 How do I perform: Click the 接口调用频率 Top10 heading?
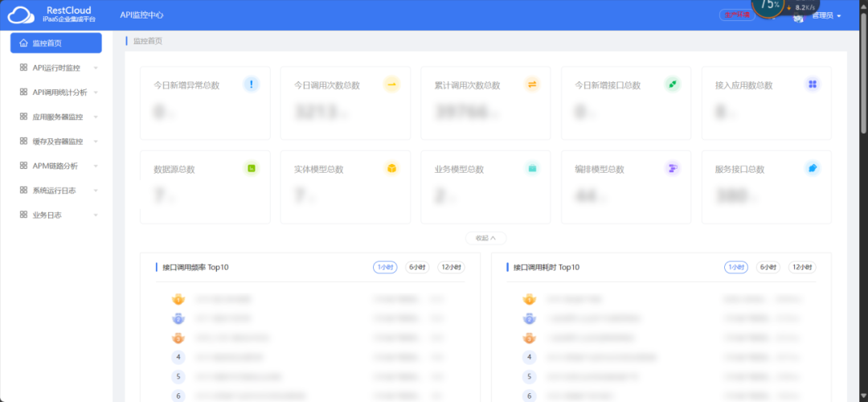point(195,268)
